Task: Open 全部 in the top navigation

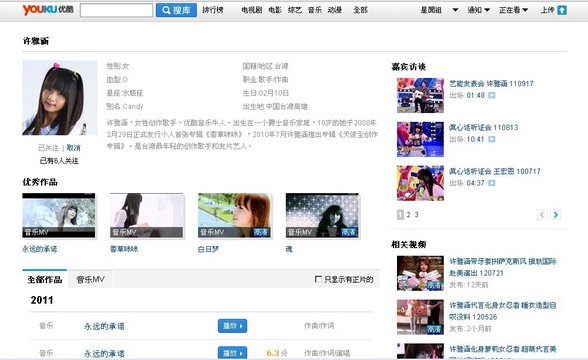Action: pyautogui.click(x=360, y=10)
